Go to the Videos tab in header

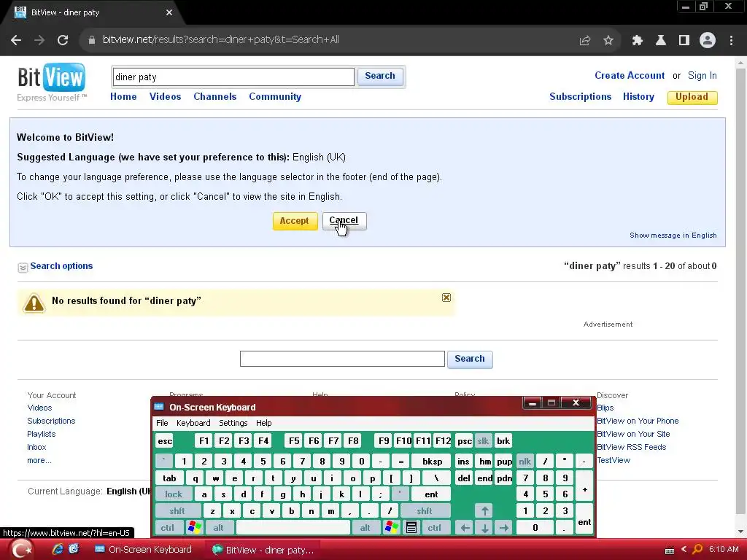click(x=166, y=97)
